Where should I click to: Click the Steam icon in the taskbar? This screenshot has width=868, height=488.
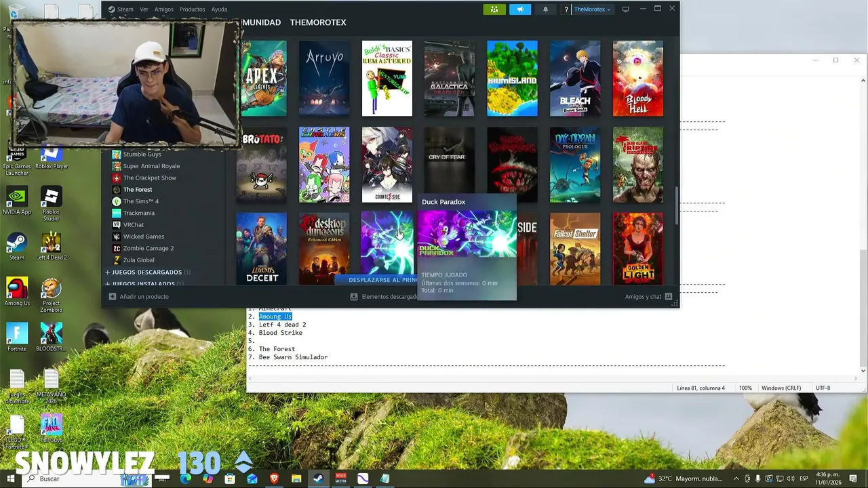point(317,479)
